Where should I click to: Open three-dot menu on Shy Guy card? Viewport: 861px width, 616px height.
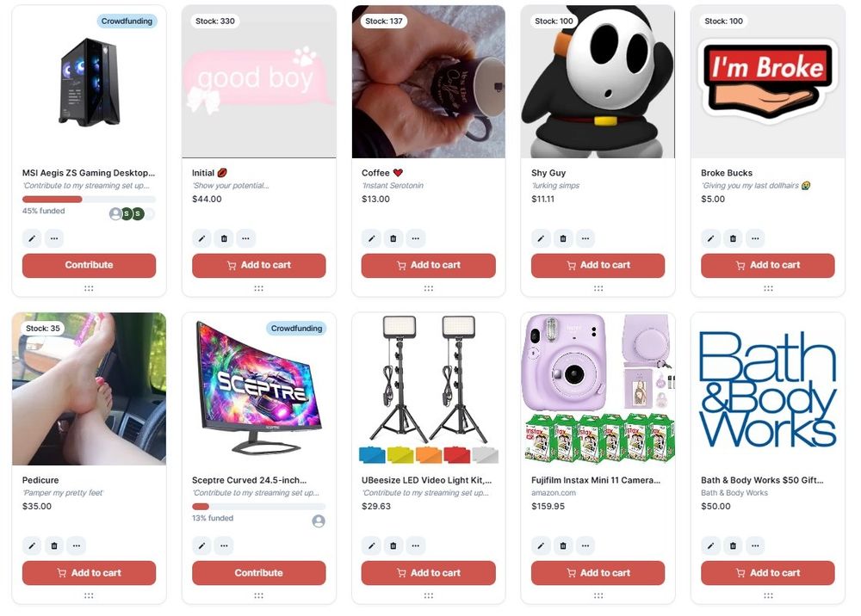585,238
